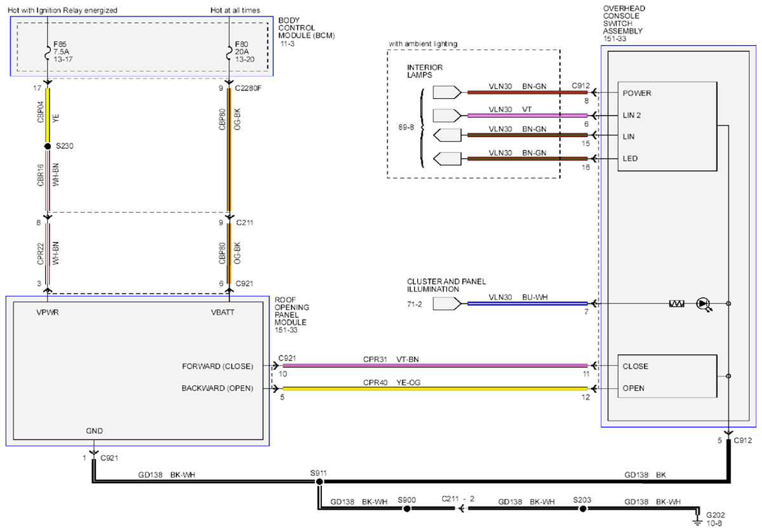Click the 71-2 cluster illumination reference arrow

tap(445, 304)
